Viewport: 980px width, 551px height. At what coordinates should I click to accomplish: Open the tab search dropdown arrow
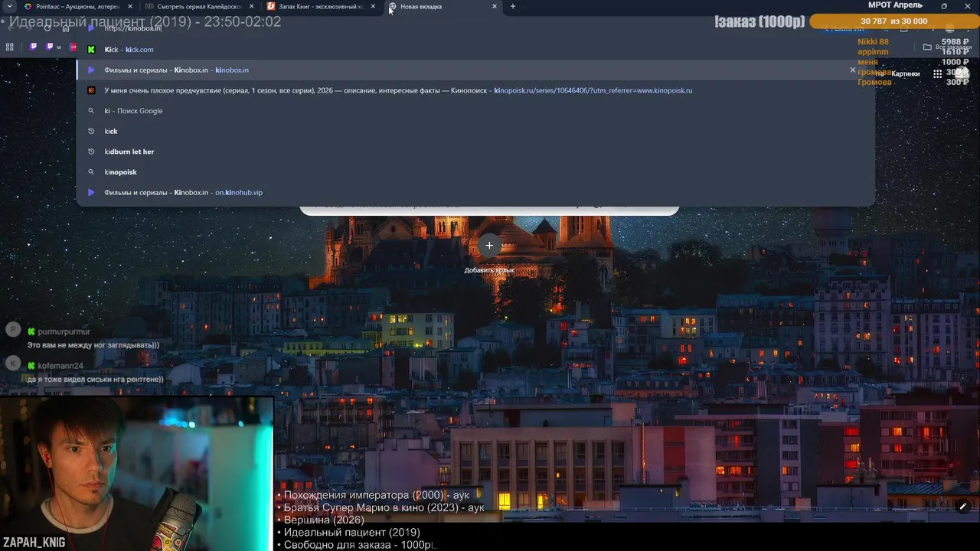tap(9, 6)
